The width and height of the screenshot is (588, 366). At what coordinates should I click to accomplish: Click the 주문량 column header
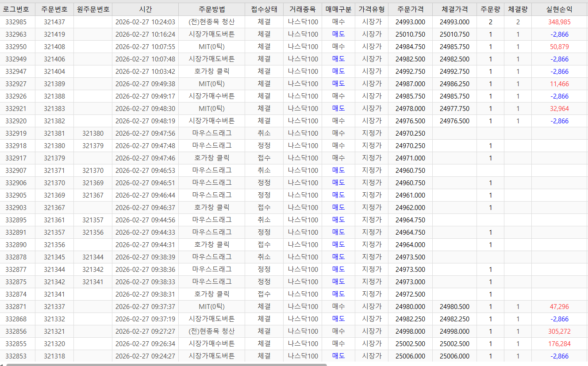pos(490,9)
